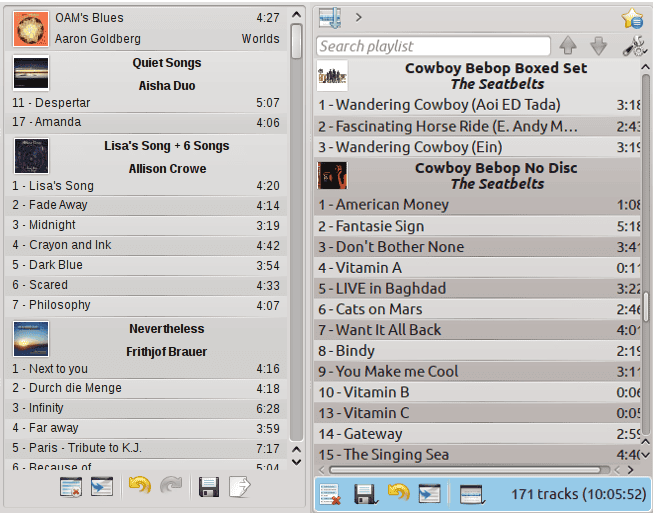Click down arrow of left panel scrollbar

(x=297, y=462)
